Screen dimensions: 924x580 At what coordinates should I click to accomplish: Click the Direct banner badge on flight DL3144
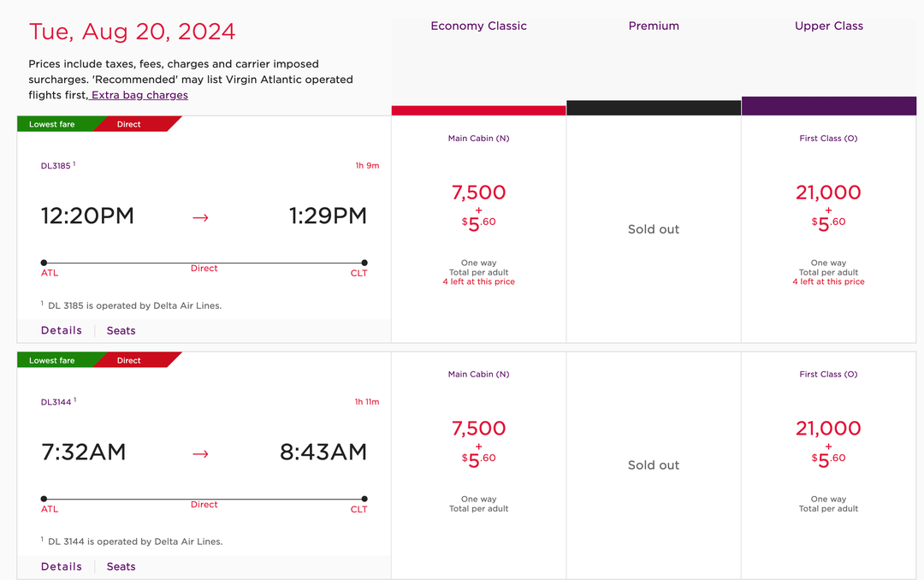point(128,360)
